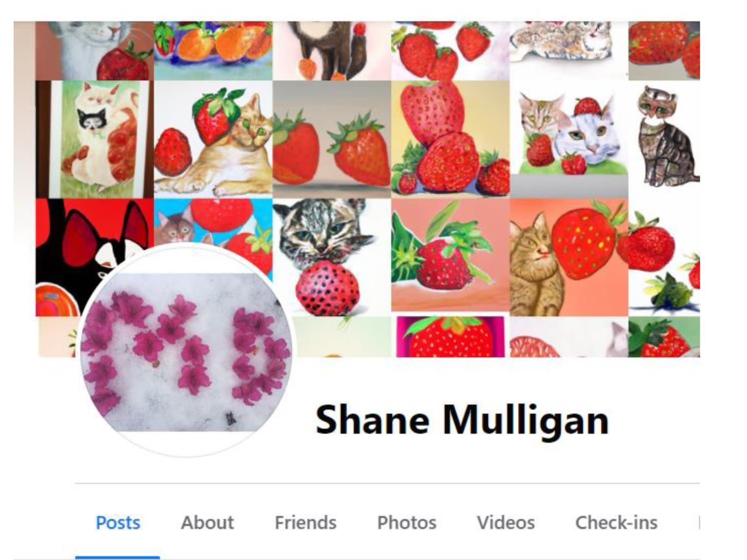Click the two strawberries on gray painting

coord(332,139)
